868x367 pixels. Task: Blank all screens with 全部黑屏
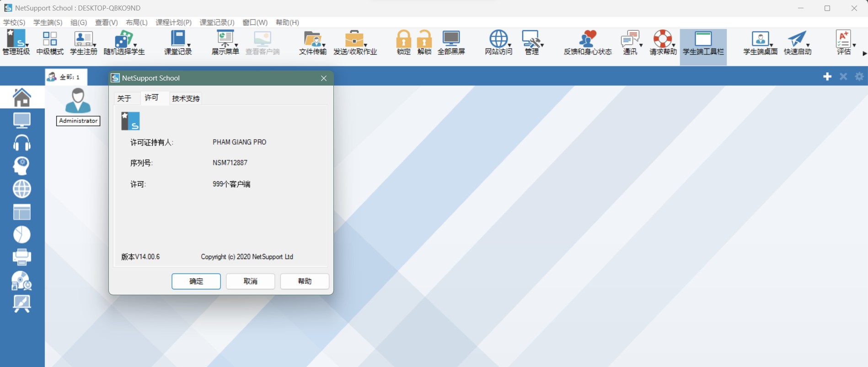coord(451,43)
